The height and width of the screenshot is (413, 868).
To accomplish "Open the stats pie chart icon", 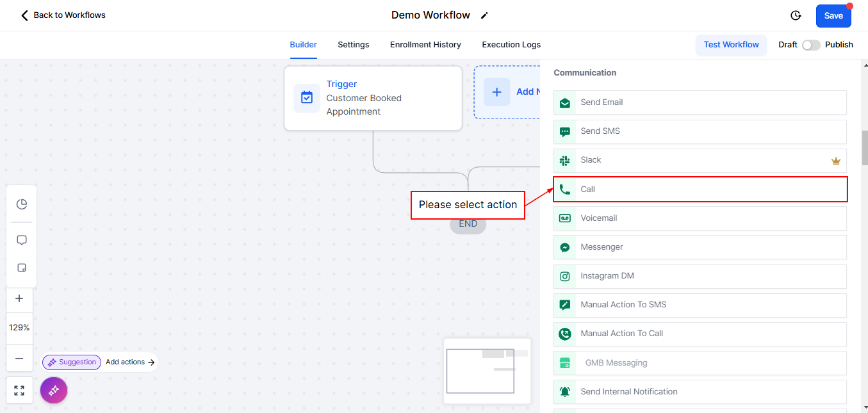I will point(22,204).
